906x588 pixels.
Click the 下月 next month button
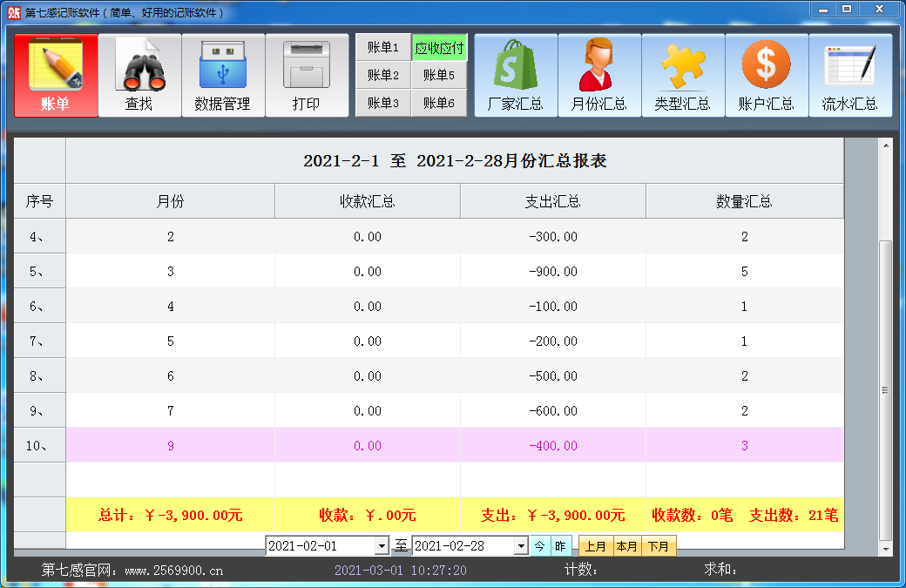point(659,546)
